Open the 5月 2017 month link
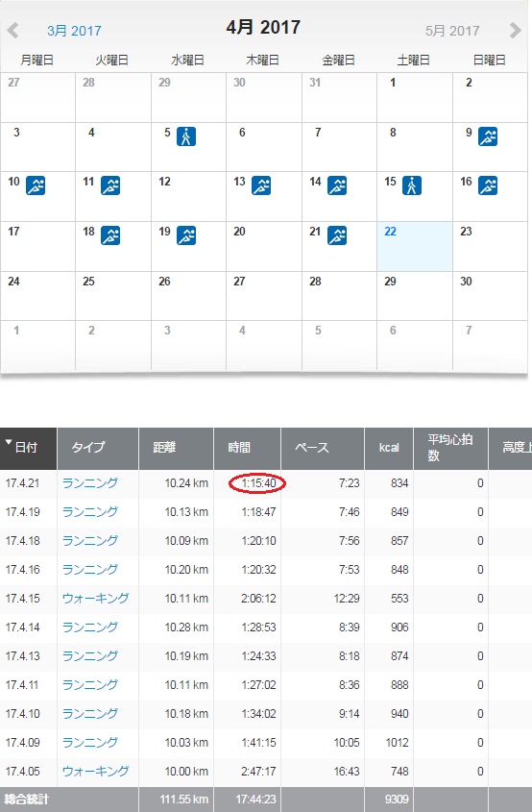Viewport: 532px width, 812px height. coord(452,31)
